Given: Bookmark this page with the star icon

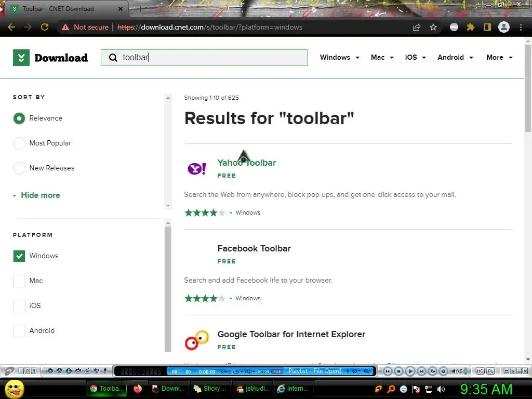Looking at the screenshot, I should click(433, 27).
